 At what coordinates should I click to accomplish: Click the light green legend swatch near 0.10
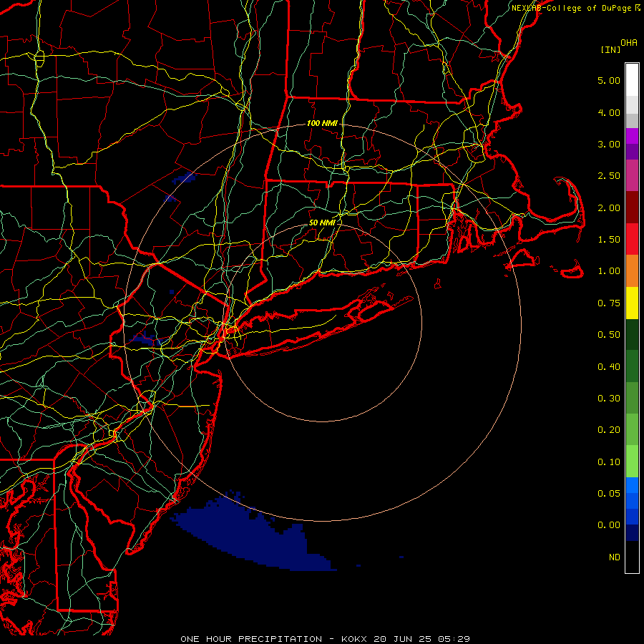coord(632,462)
